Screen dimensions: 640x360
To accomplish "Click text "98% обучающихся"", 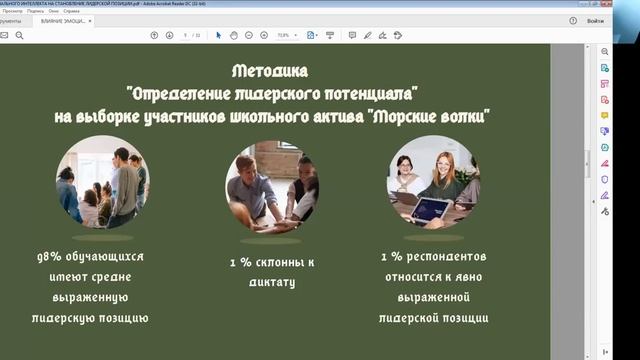I will pyautogui.click(x=91, y=257).
